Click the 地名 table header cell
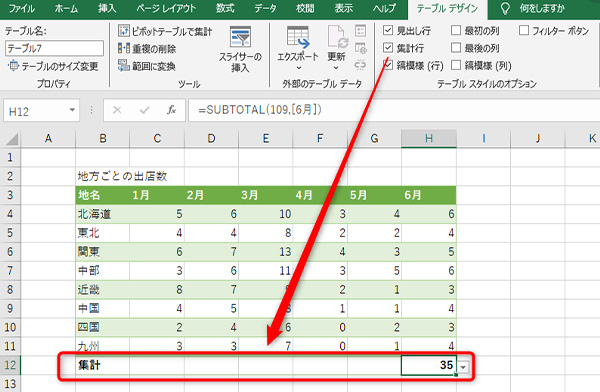600x392 pixels. coord(103,195)
